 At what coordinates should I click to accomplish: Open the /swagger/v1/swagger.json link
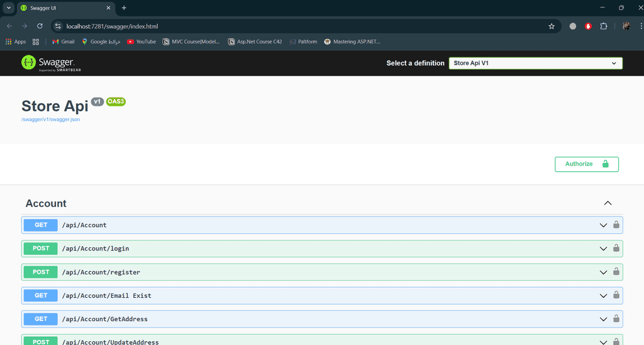[50, 119]
